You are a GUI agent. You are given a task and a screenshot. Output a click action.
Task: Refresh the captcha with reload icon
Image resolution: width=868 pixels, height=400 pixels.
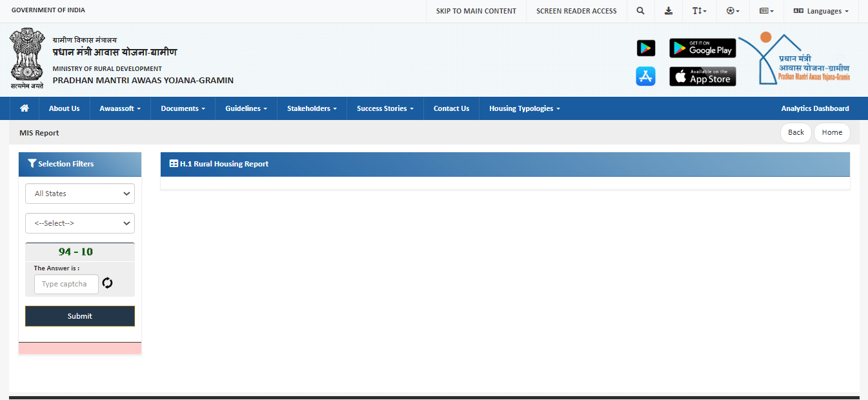[108, 283]
